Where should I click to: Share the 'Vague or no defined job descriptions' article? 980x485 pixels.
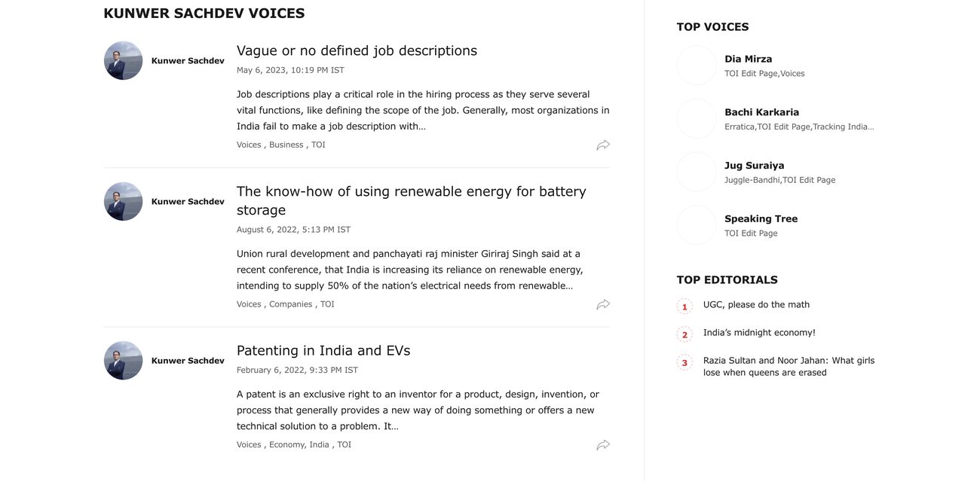coord(603,145)
